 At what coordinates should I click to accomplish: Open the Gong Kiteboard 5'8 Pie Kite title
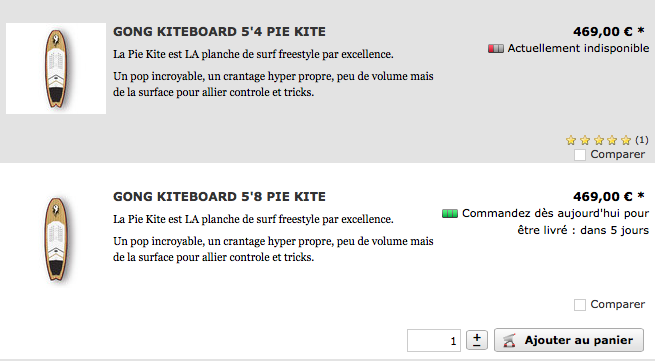tap(219, 197)
